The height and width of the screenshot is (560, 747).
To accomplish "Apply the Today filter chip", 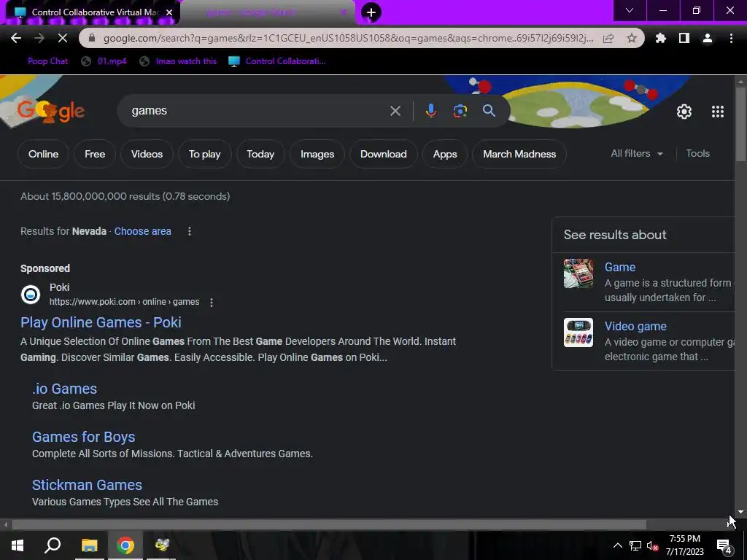I will [x=260, y=154].
